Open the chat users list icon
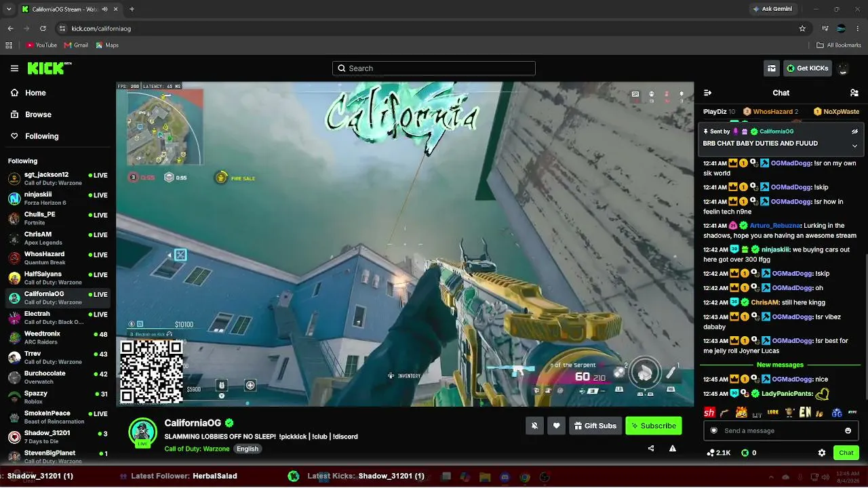Viewport: 868px width, 488px height. [854, 93]
